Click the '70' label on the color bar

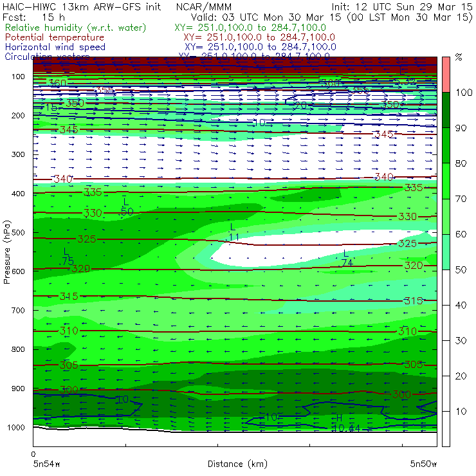coord(461,199)
